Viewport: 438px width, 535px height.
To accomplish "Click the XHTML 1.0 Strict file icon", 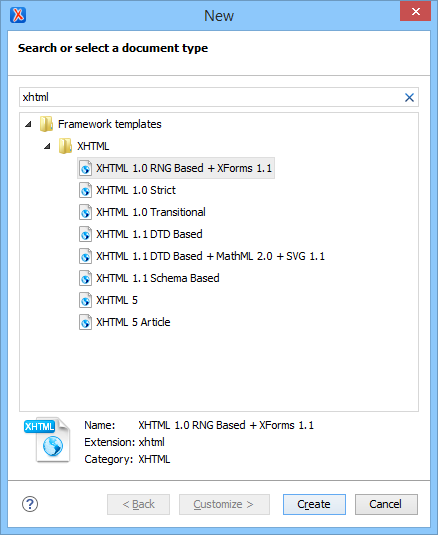I will click(85, 190).
